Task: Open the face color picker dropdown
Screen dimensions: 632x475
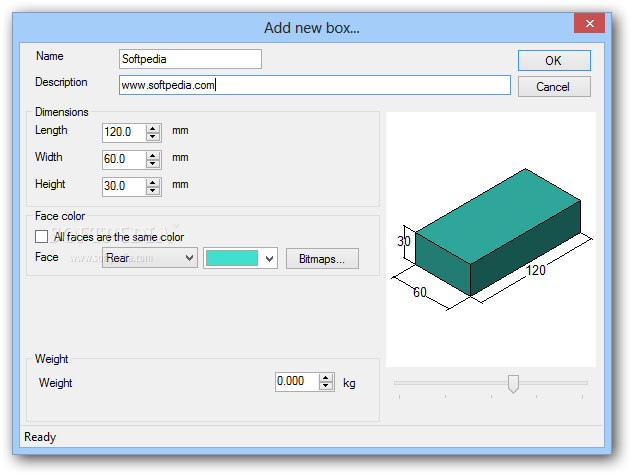Action: click(x=270, y=258)
